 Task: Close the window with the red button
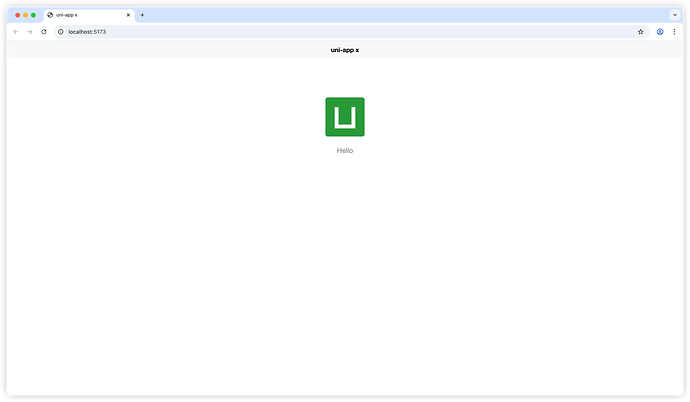click(x=18, y=15)
